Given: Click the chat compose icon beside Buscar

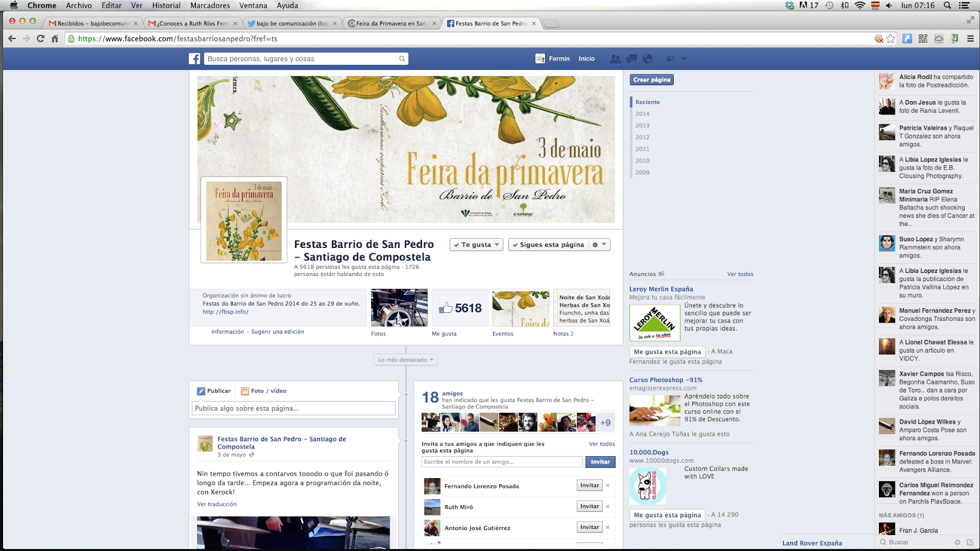Looking at the screenshot, I should tap(970, 542).
